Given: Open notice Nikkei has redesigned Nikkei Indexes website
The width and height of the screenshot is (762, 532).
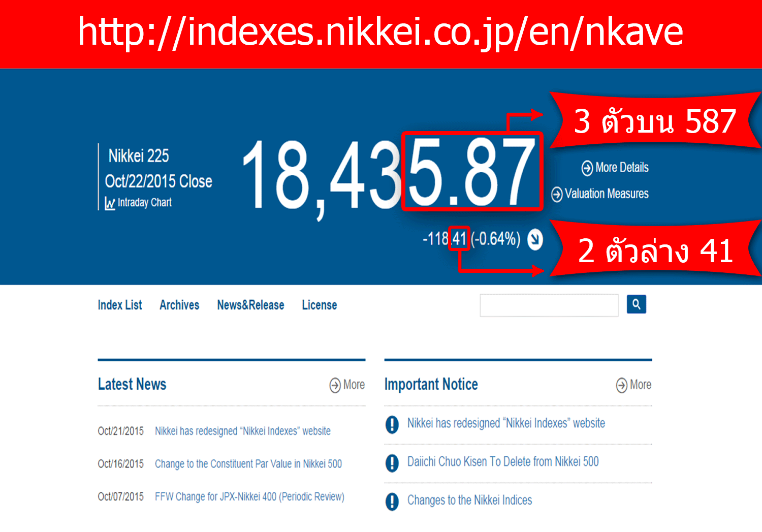Looking at the screenshot, I should (506, 423).
